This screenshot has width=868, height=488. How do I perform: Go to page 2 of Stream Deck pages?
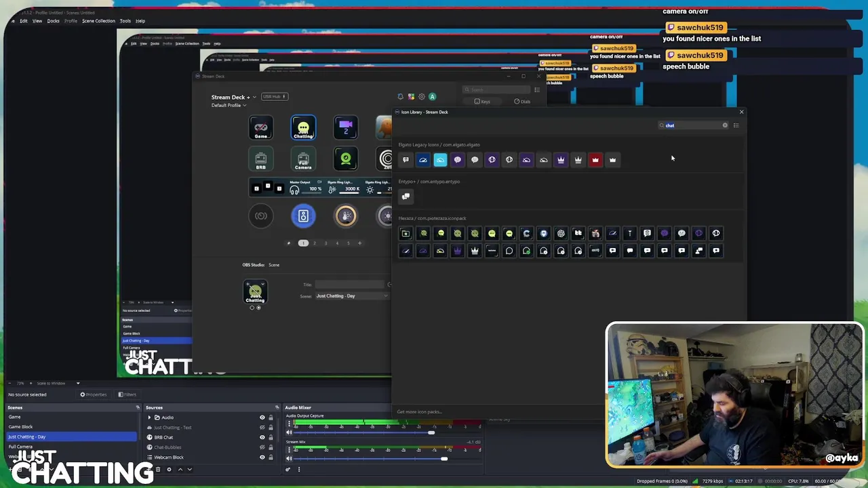314,243
